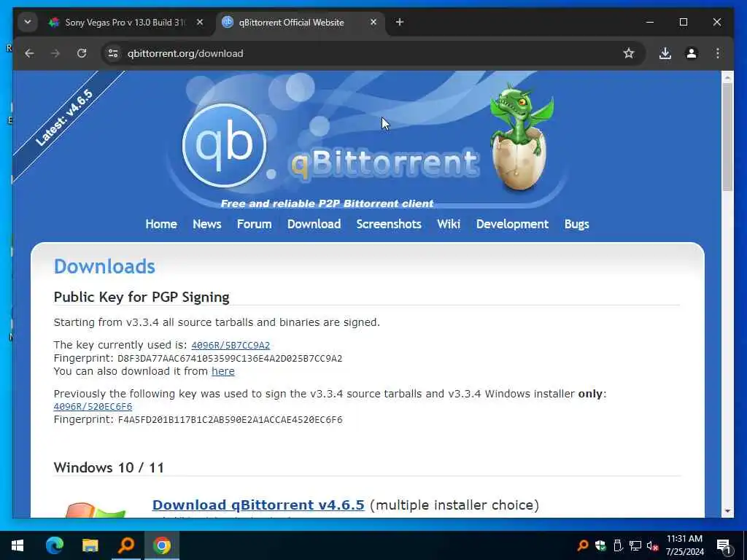Click the Windows 10 / 11 heading
Image resolution: width=747 pixels, height=560 pixels.
pyautogui.click(x=109, y=467)
